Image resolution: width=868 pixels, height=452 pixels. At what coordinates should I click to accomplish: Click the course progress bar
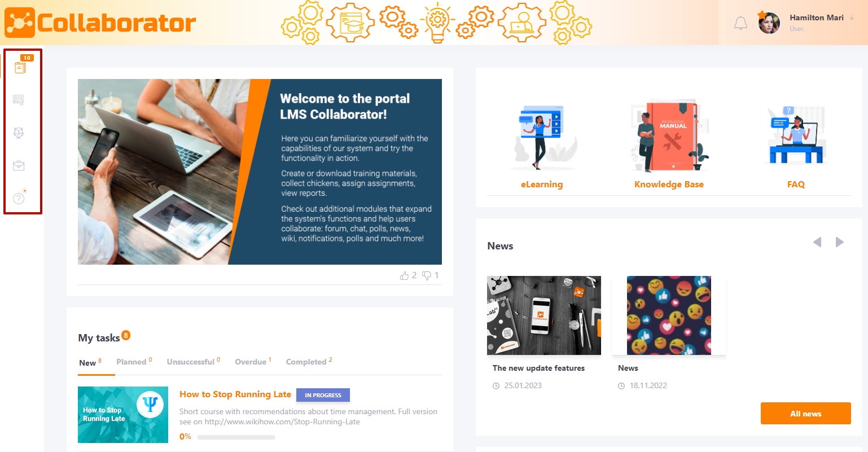pos(236,437)
